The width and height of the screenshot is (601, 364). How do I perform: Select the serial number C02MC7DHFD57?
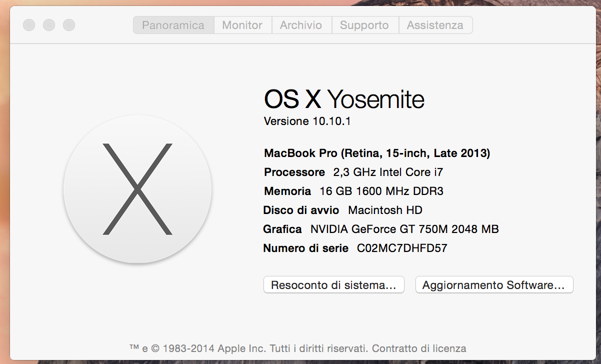pos(402,248)
